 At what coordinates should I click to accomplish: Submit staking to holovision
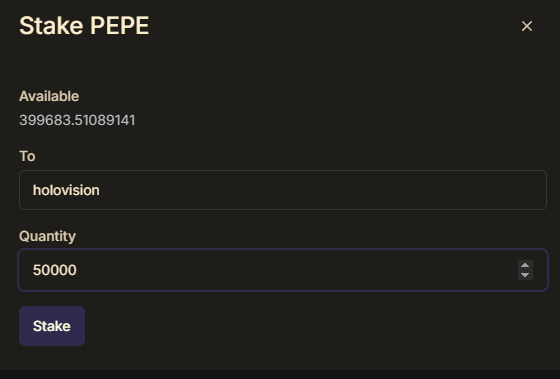[x=52, y=326]
